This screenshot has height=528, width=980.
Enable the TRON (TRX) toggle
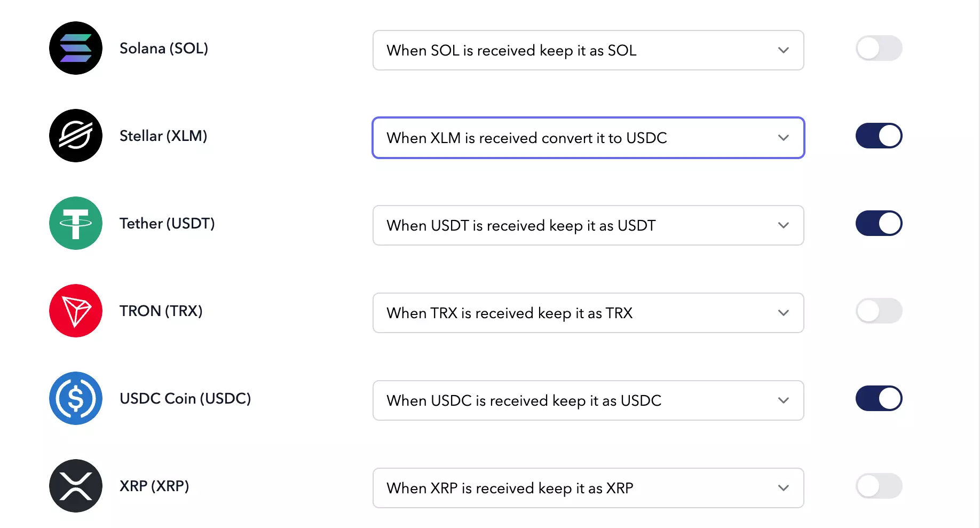point(879,311)
